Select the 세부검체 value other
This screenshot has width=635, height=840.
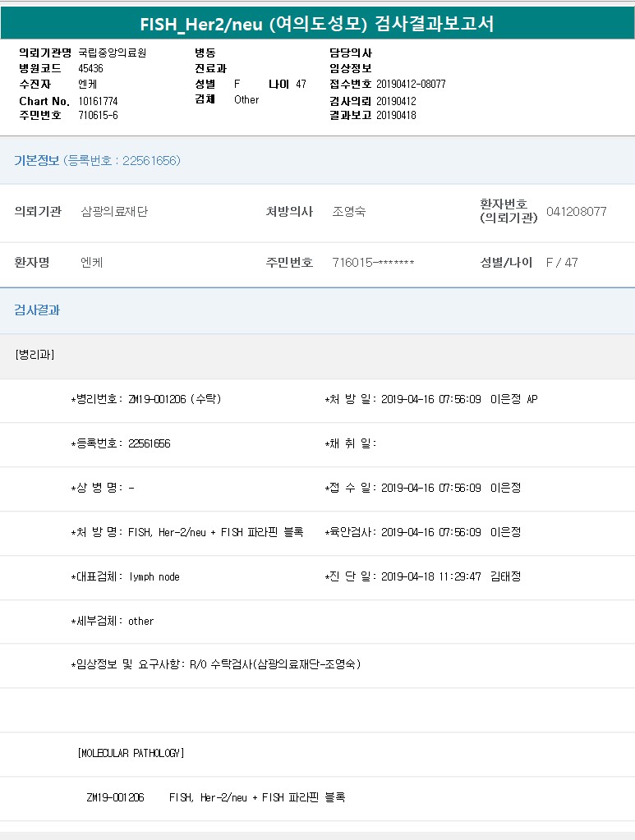tap(141, 622)
